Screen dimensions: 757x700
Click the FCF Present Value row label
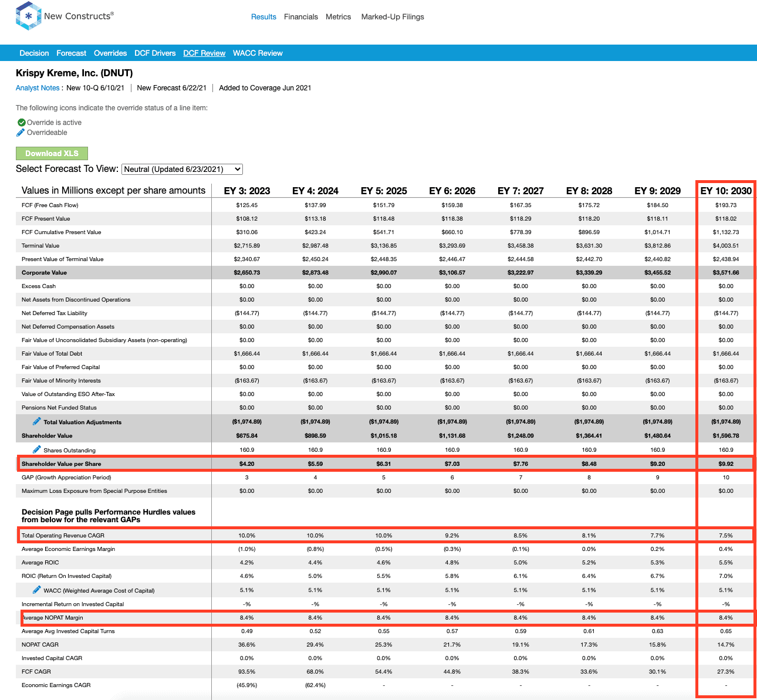coord(46,219)
